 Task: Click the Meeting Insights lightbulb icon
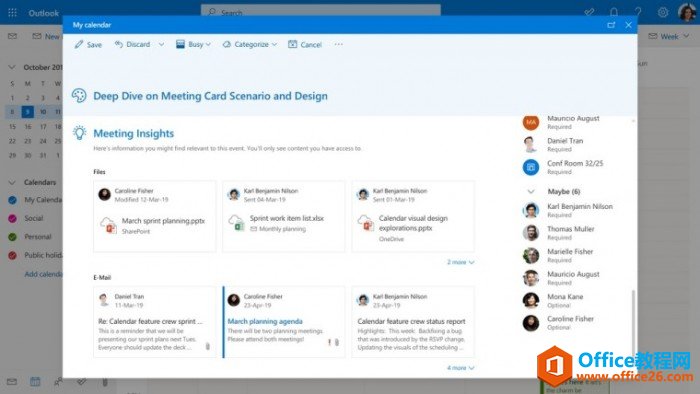(79, 133)
